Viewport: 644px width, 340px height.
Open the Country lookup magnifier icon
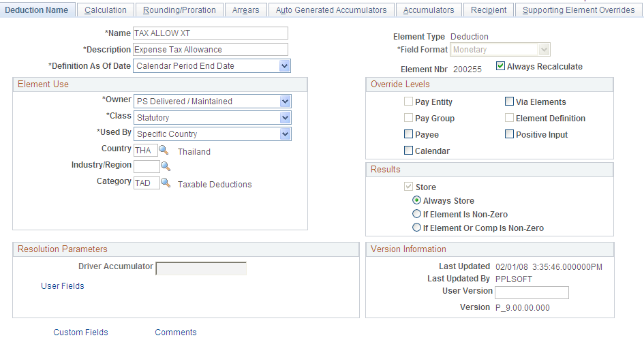(164, 150)
